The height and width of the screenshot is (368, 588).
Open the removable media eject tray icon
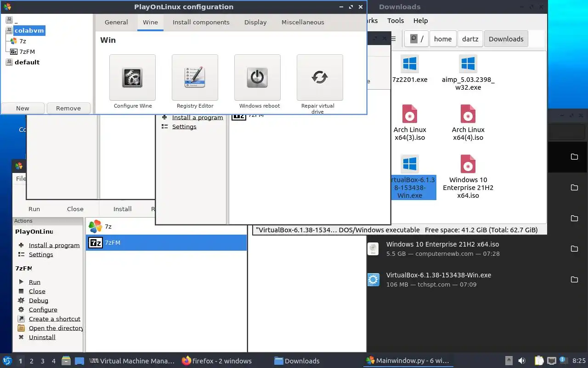point(509,361)
